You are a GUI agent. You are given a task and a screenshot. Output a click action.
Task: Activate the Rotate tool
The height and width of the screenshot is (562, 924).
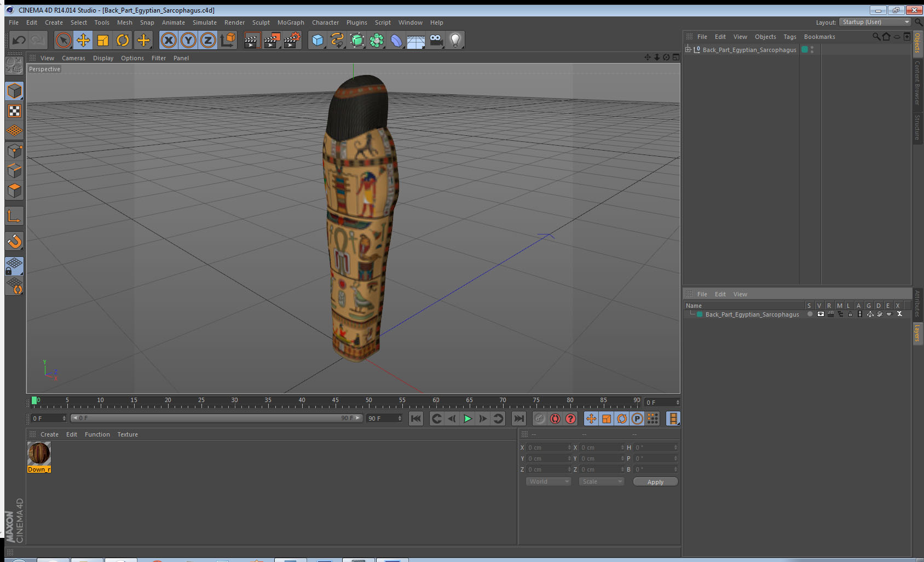point(123,40)
